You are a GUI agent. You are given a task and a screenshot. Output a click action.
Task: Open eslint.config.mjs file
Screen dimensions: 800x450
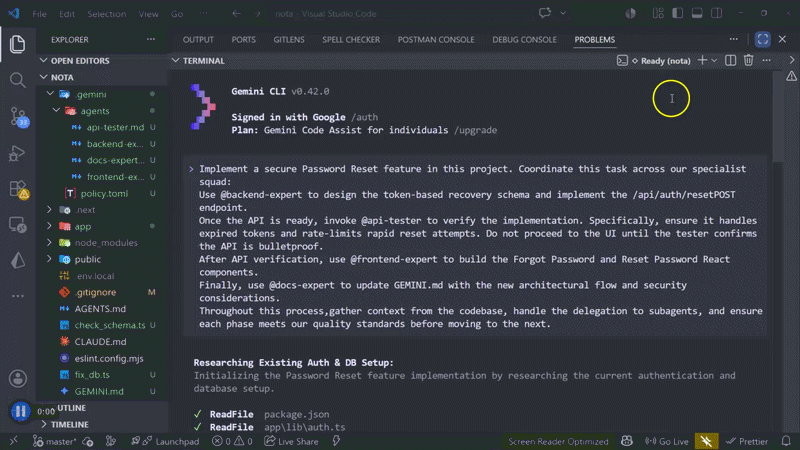pos(109,358)
